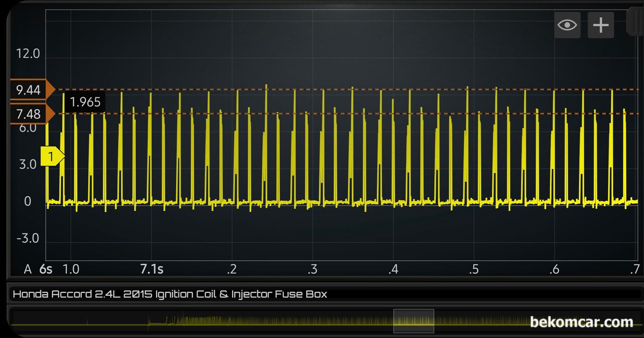Image resolution: width=644 pixels, height=338 pixels.
Task: Toggle the eye visibility icon
Action: tap(567, 25)
